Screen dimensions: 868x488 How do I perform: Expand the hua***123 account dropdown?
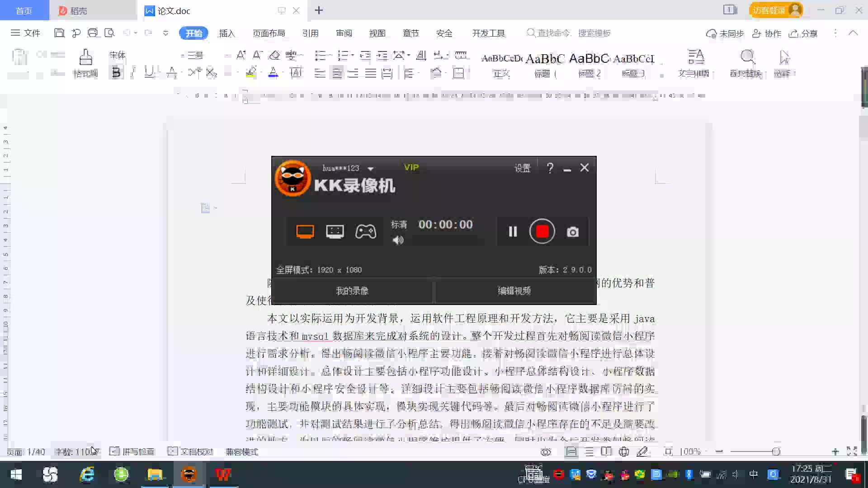tap(371, 169)
